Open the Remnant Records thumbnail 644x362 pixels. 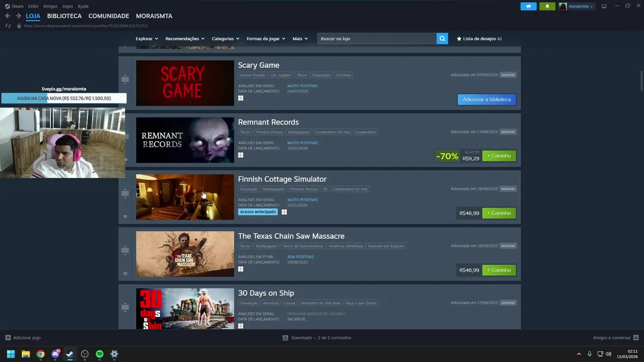(185, 140)
